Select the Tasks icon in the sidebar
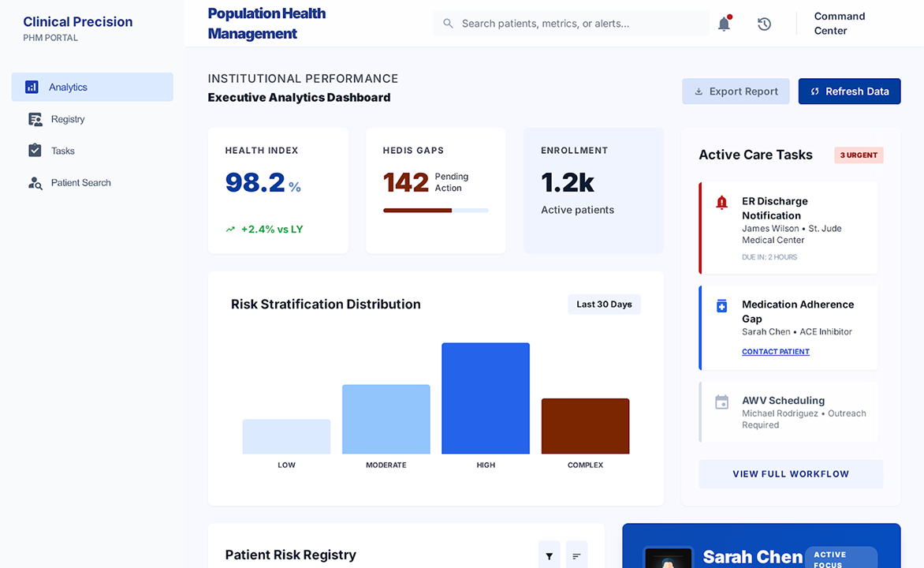The height and width of the screenshot is (568, 924). 33,151
